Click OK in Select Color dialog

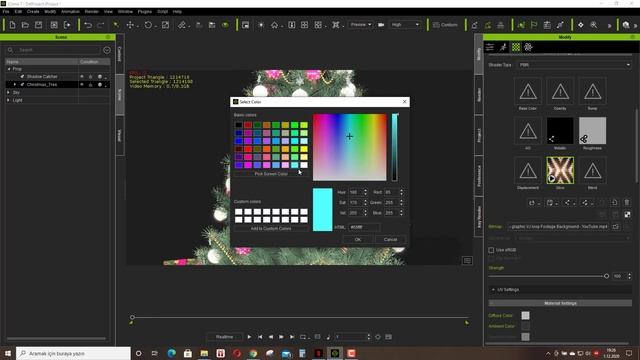[x=358, y=240]
